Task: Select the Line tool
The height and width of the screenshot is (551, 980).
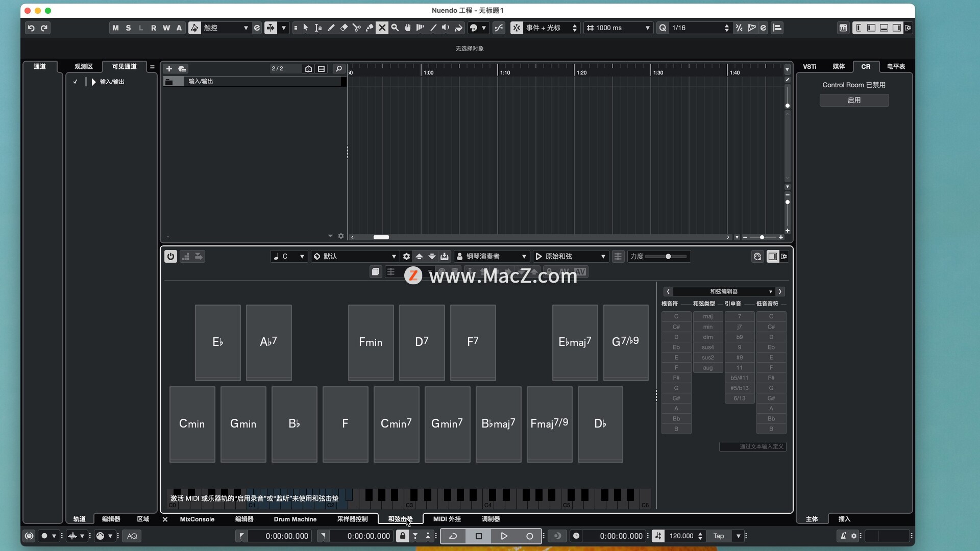Action: pos(433,28)
